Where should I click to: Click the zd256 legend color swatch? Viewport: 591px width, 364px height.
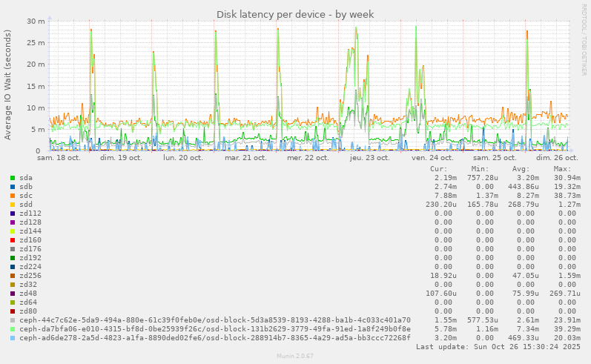[x=13, y=276]
